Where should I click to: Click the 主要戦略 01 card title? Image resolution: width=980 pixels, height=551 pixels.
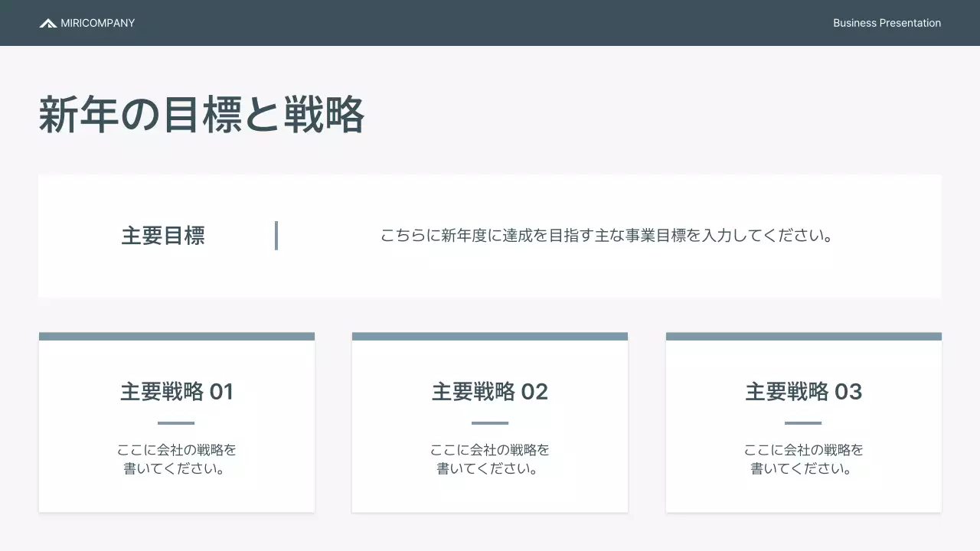177,391
